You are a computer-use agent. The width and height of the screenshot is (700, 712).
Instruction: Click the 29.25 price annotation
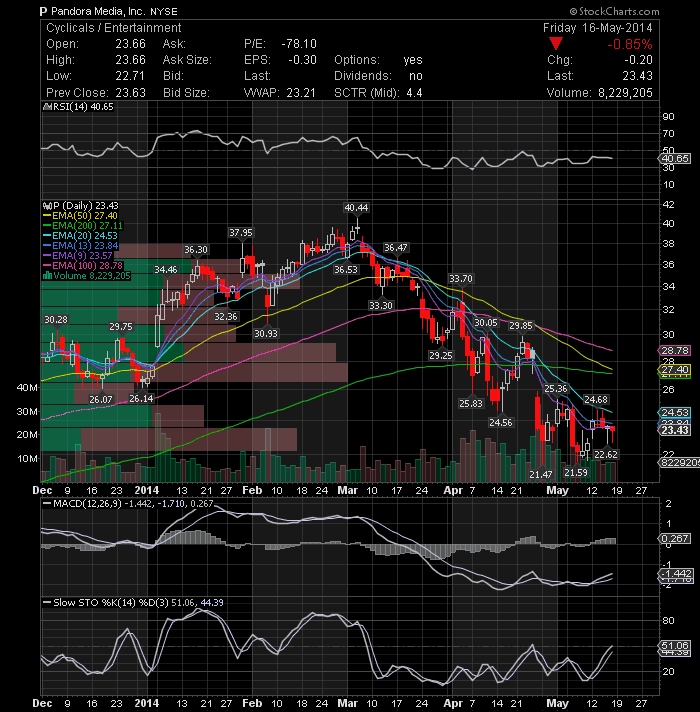[441, 356]
